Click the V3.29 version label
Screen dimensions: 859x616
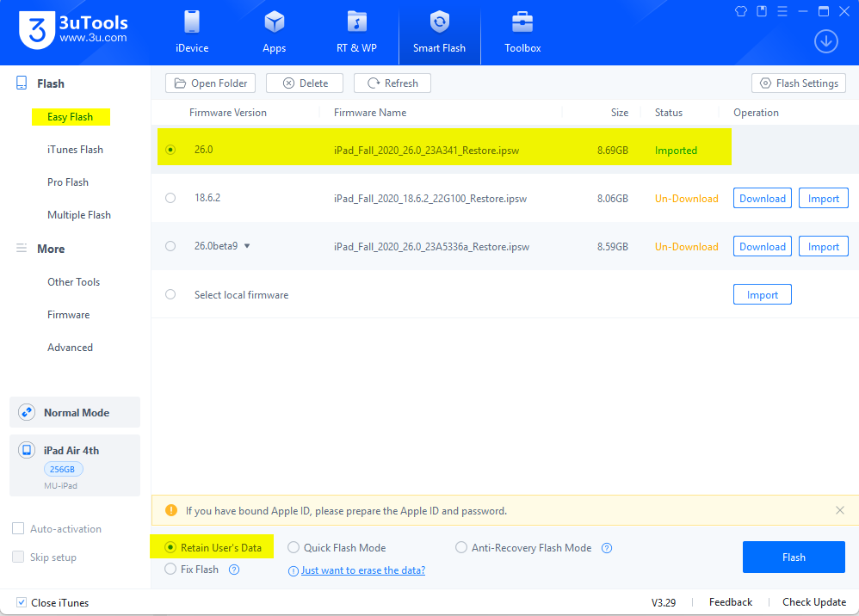pyautogui.click(x=664, y=602)
